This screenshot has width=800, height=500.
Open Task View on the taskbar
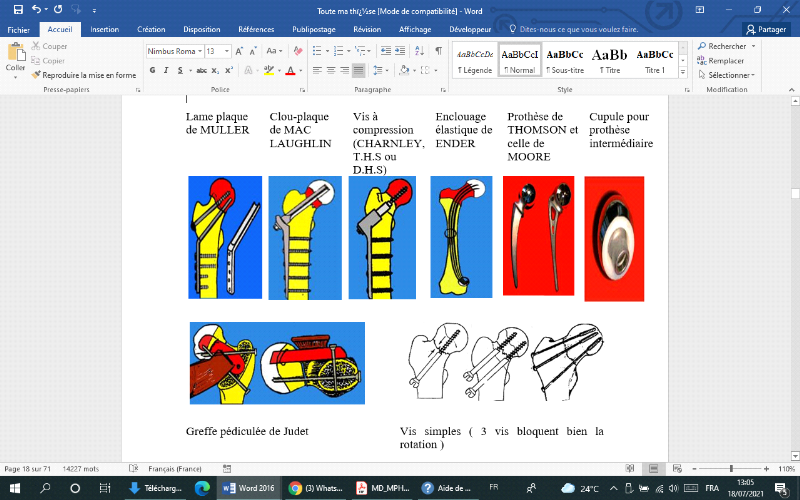coord(105,488)
